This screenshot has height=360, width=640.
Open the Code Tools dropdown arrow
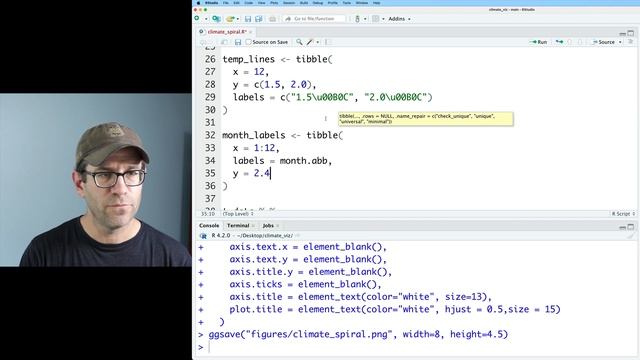(x=318, y=42)
